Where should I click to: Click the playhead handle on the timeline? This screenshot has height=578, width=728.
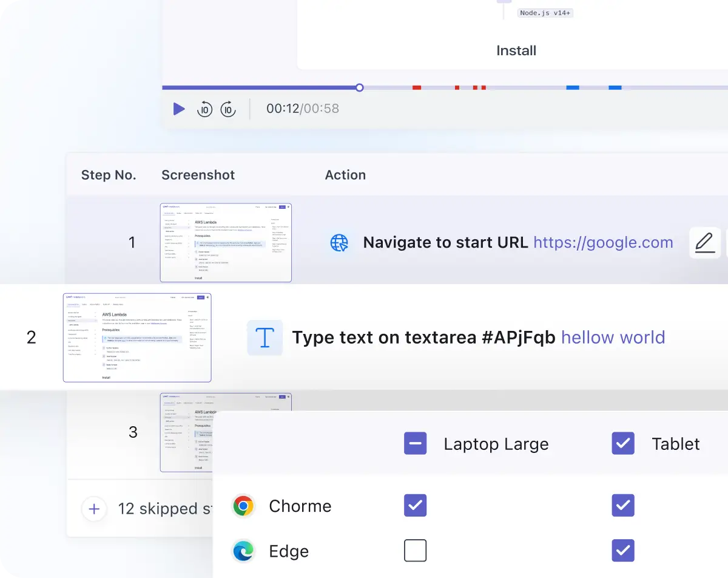359,88
